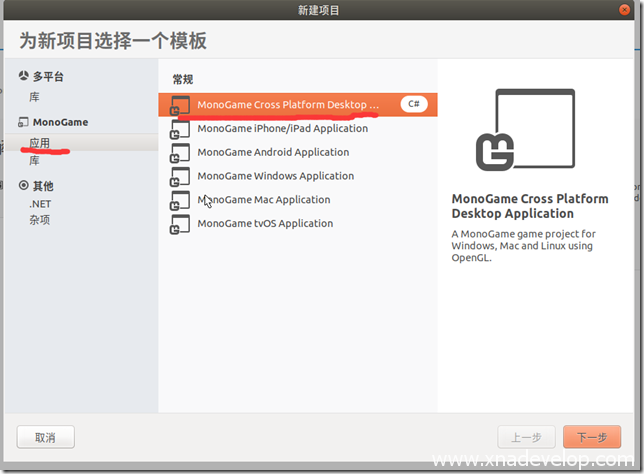Viewport: 644px width, 474px height.
Task: Click the 下一步 next button
Action: [x=592, y=437]
